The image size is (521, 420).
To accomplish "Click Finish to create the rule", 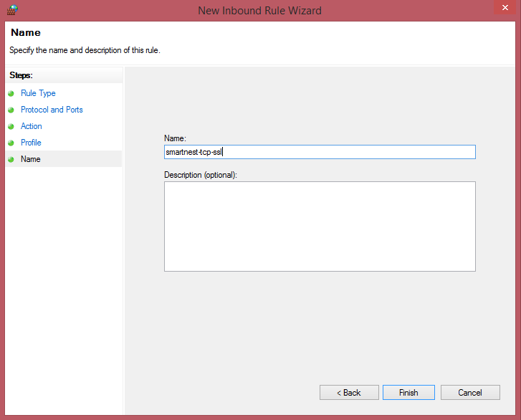I will coord(408,393).
